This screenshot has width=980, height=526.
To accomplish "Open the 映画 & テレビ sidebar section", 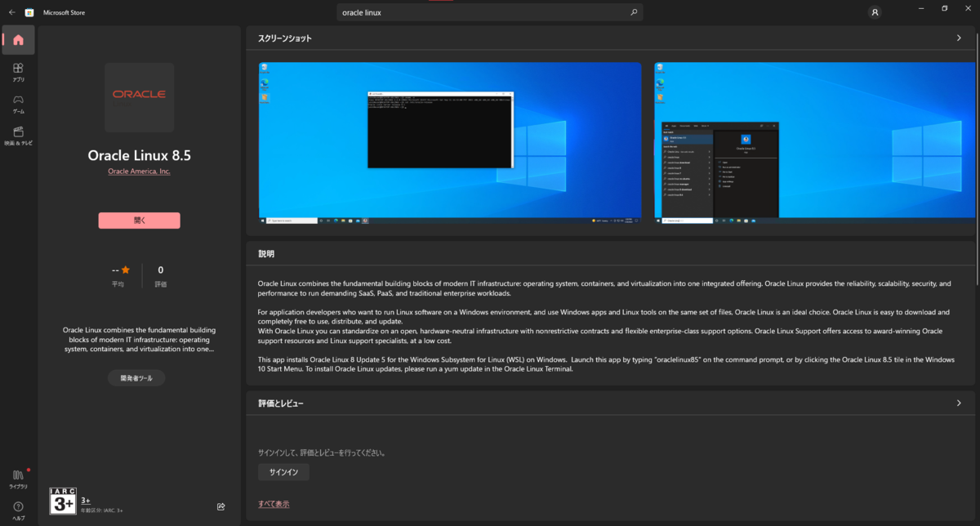I will tap(19, 136).
